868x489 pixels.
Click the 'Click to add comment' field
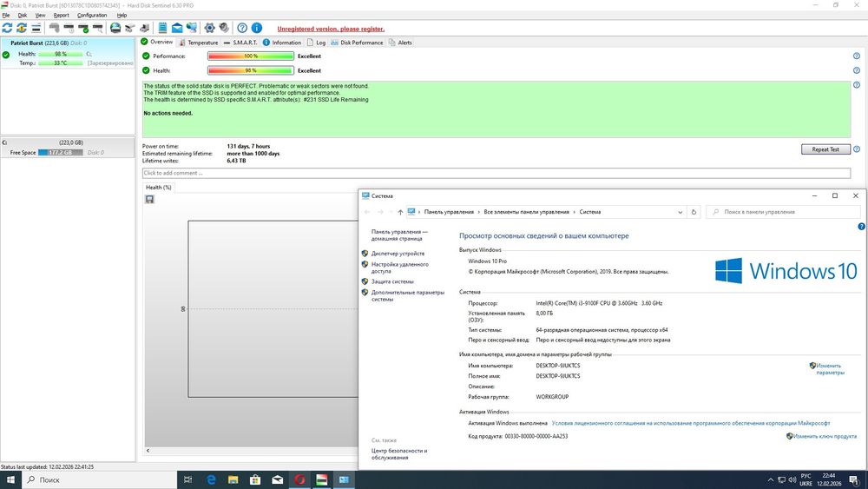pyautogui.click(x=496, y=174)
